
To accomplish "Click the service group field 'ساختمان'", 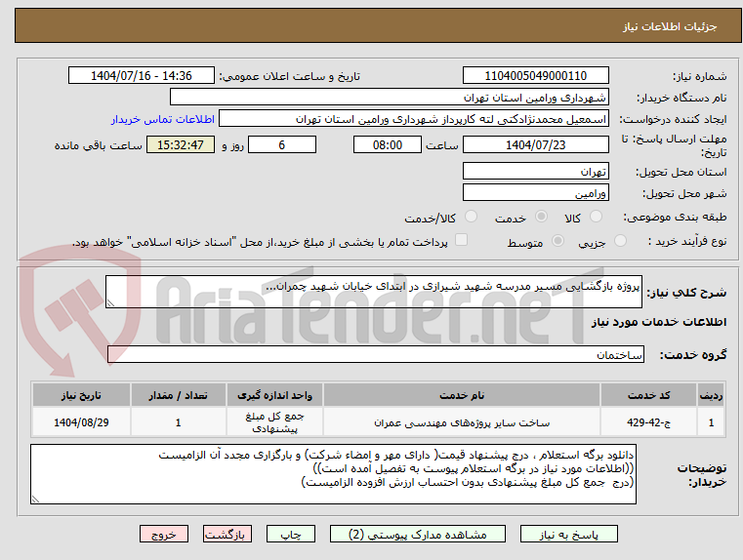I will 376,354.
